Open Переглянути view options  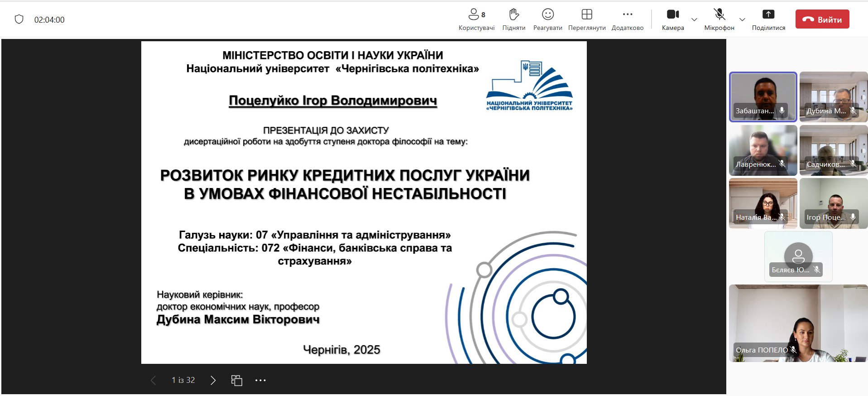(587, 20)
